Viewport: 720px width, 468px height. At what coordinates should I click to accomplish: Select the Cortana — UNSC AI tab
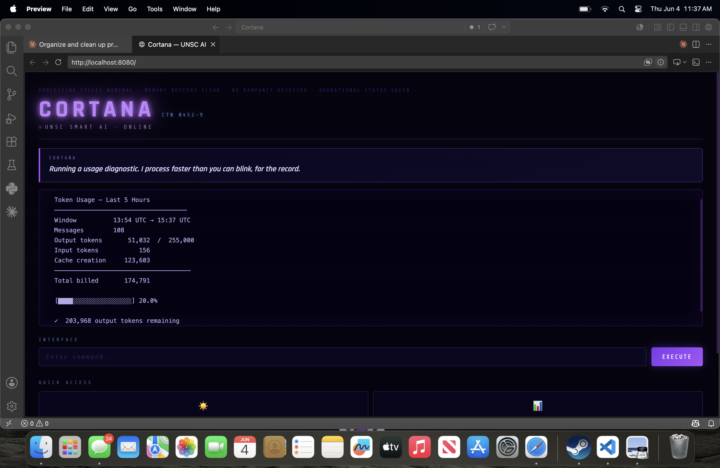tap(177, 45)
